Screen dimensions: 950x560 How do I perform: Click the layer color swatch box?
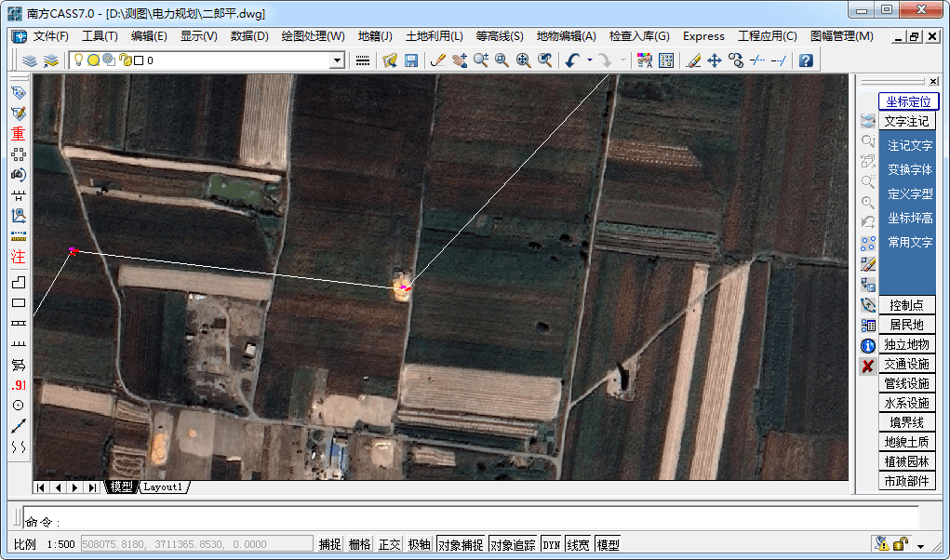click(139, 60)
